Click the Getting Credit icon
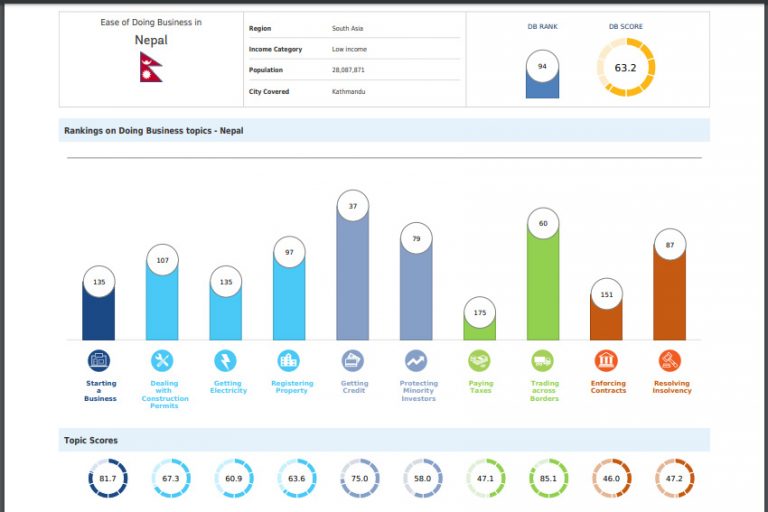 [x=353, y=361]
